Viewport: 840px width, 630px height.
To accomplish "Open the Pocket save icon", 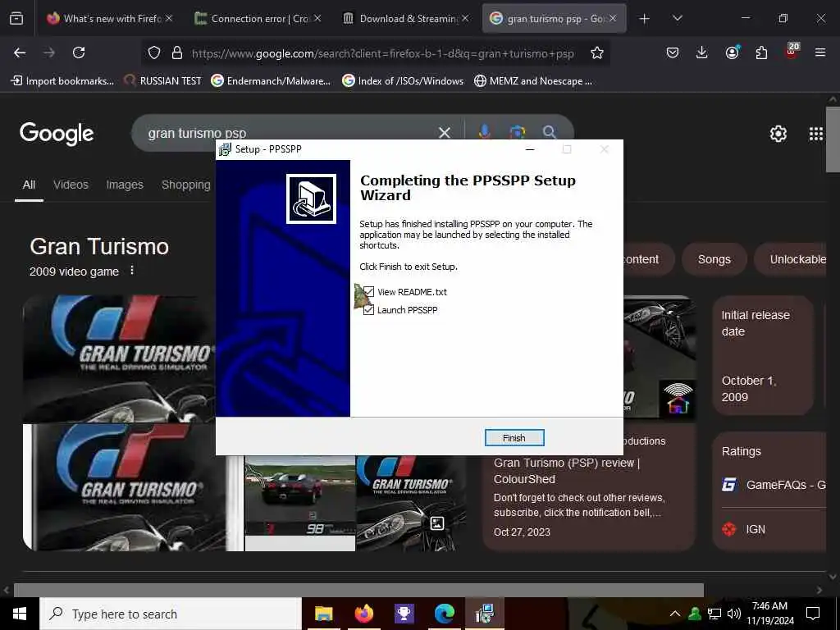I will [x=673, y=52].
